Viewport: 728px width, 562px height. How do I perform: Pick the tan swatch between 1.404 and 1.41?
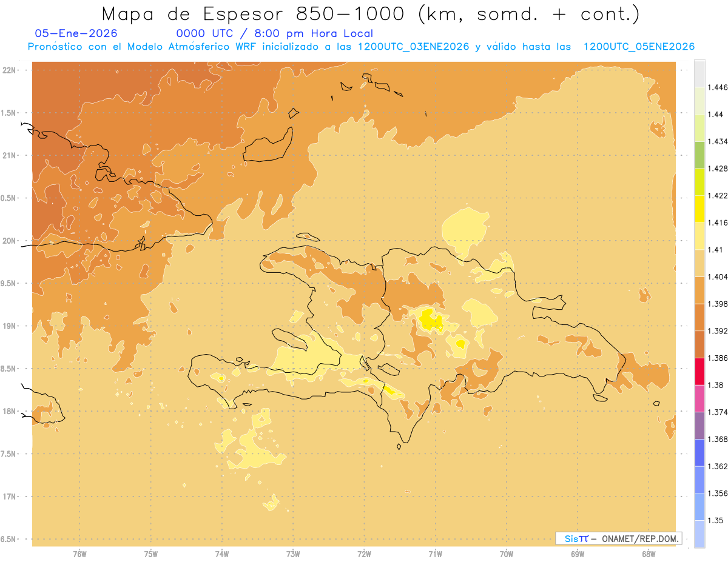coord(699,263)
